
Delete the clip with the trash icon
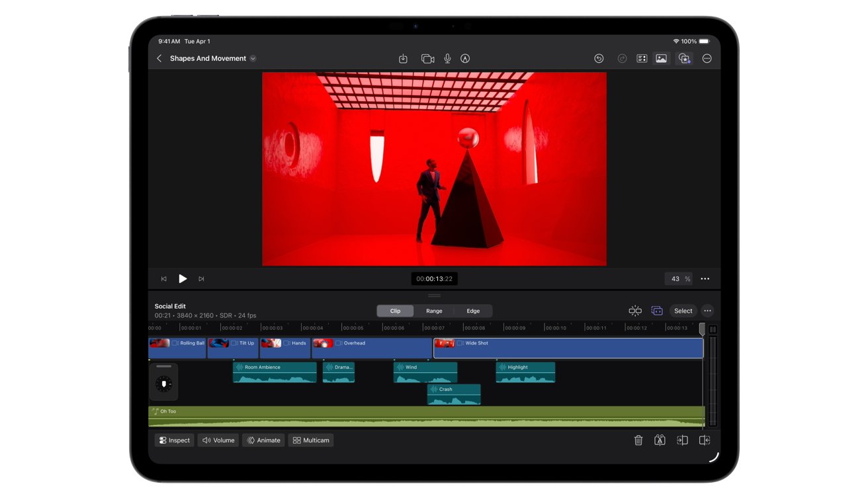click(x=638, y=440)
